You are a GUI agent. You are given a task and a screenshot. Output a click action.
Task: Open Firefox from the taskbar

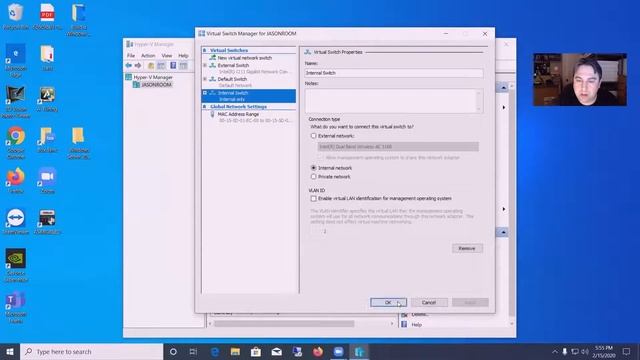[x=318, y=351]
